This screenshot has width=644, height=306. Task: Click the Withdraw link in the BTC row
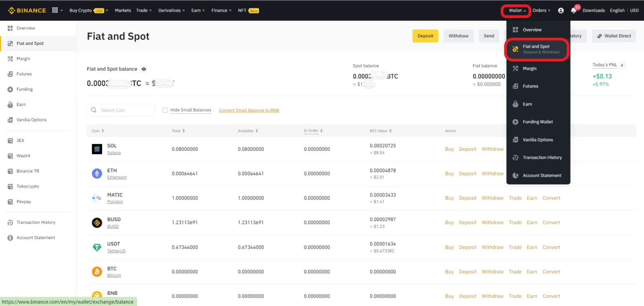[493, 272]
